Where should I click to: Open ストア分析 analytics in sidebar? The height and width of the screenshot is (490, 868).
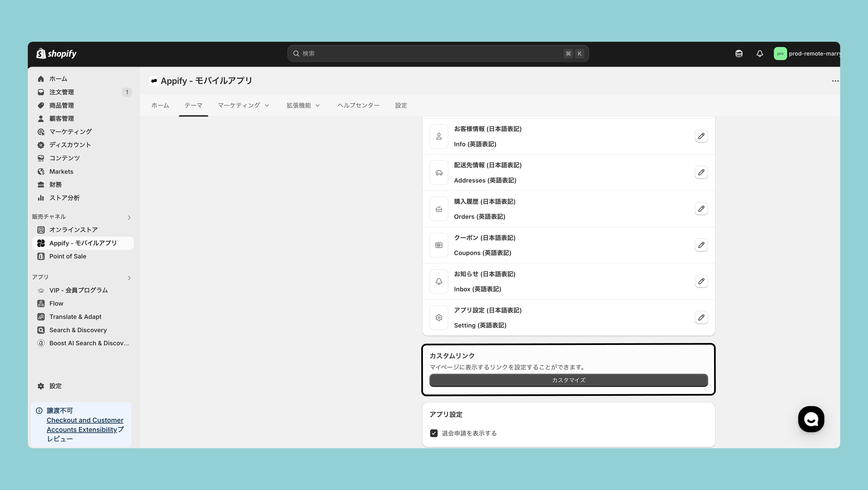tap(83, 198)
